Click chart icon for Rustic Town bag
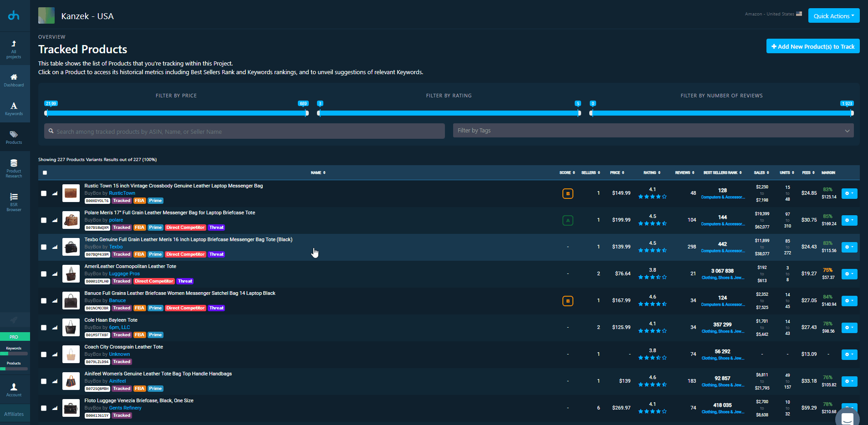868x425 pixels. [55, 193]
